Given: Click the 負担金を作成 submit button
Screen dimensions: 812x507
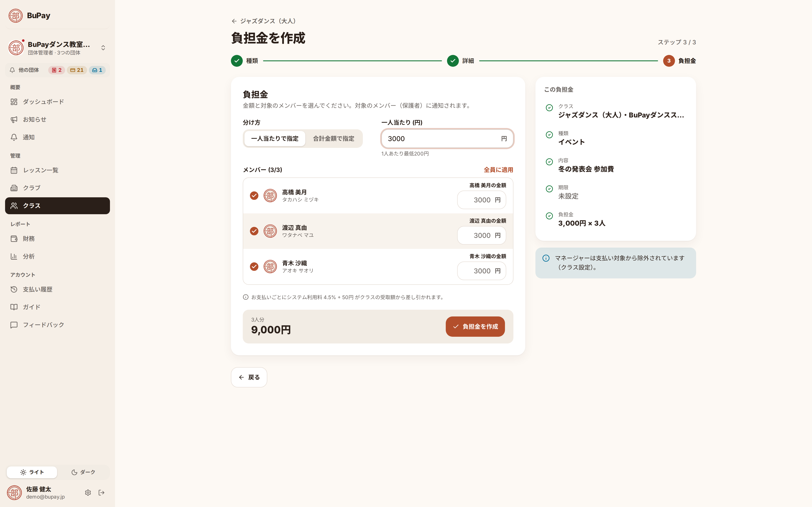Looking at the screenshot, I should click(475, 327).
